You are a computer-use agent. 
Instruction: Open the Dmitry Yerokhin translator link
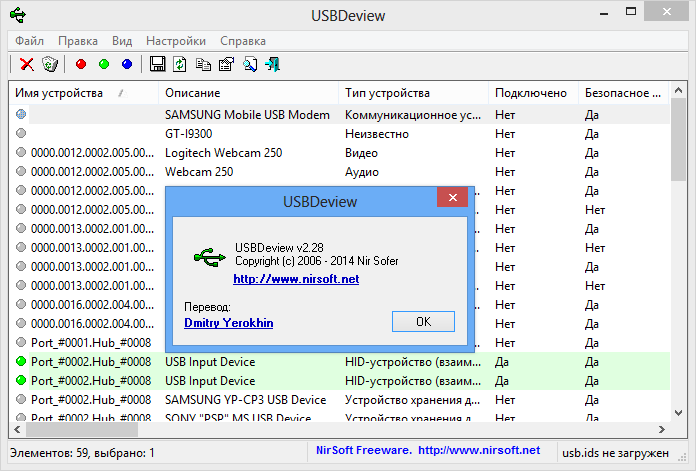(x=229, y=323)
